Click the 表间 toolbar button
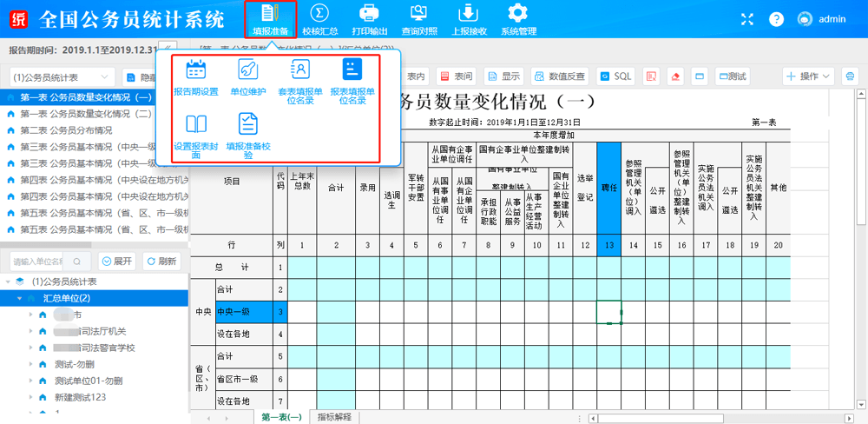The image size is (868, 424). [x=457, y=76]
